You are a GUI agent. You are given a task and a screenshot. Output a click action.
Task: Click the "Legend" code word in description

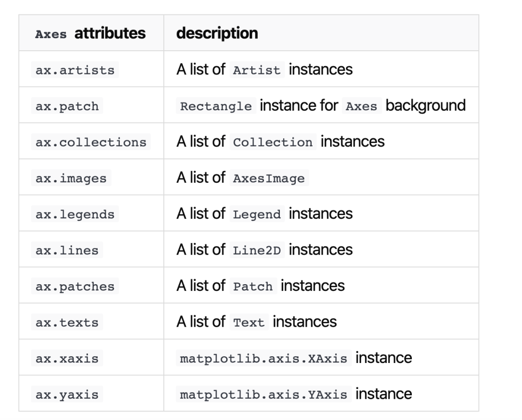(x=256, y=214)
